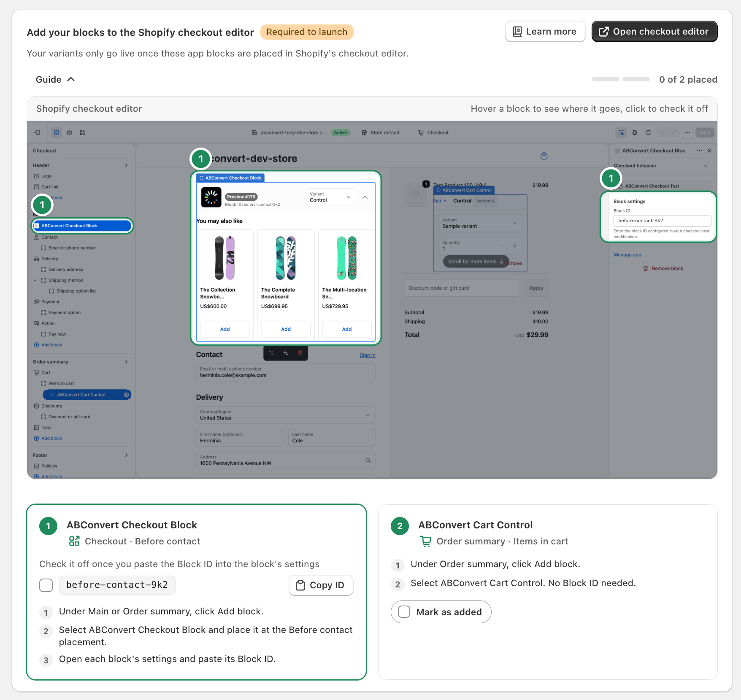Open the Checkout page selector in top bar
This screenshot has height=700, width=741.
coord(433,132)
